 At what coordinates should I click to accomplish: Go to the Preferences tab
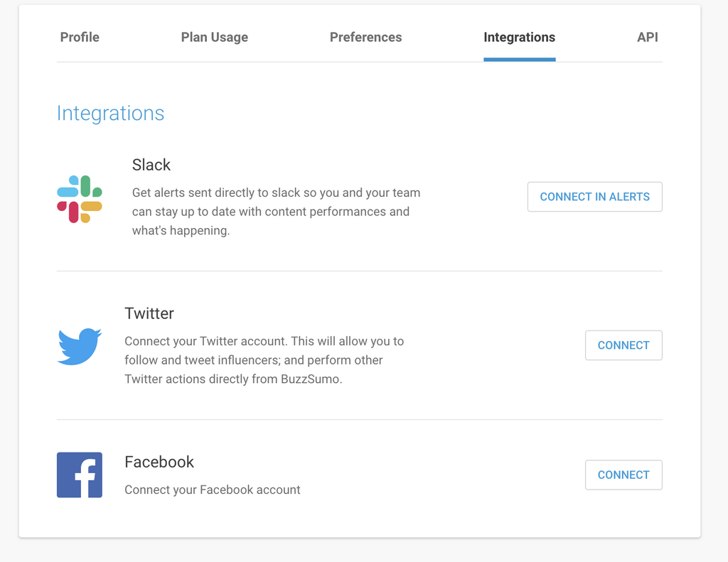365,37
